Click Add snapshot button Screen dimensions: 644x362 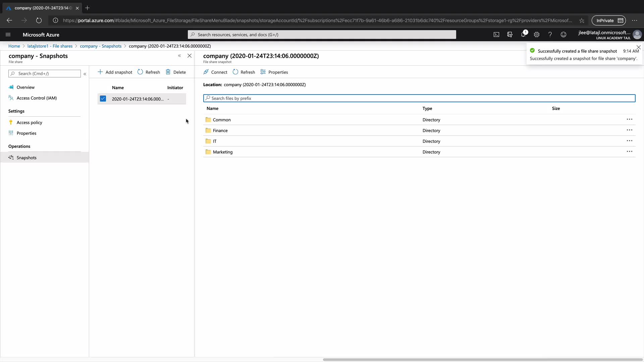tap(115, 72)
